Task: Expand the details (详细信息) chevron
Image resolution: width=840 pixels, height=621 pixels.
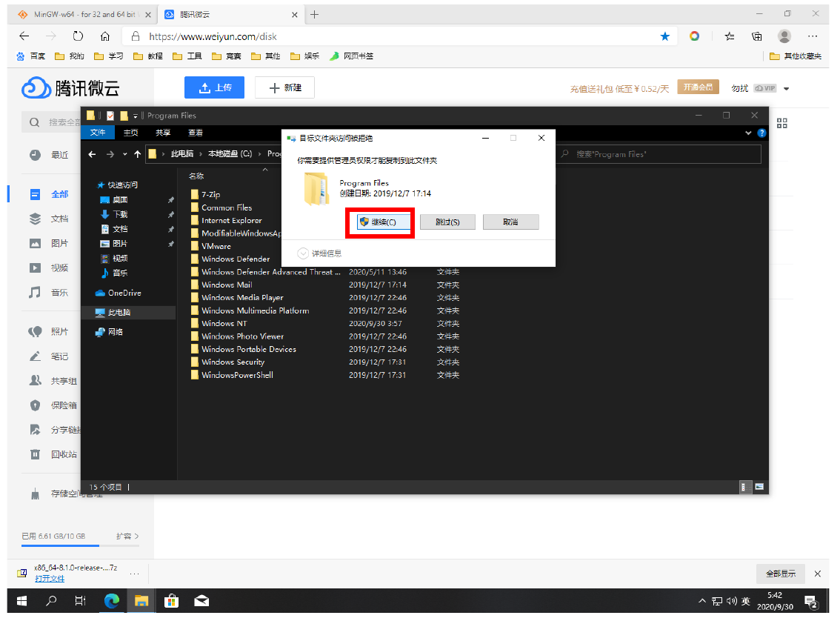Action: 303,253
